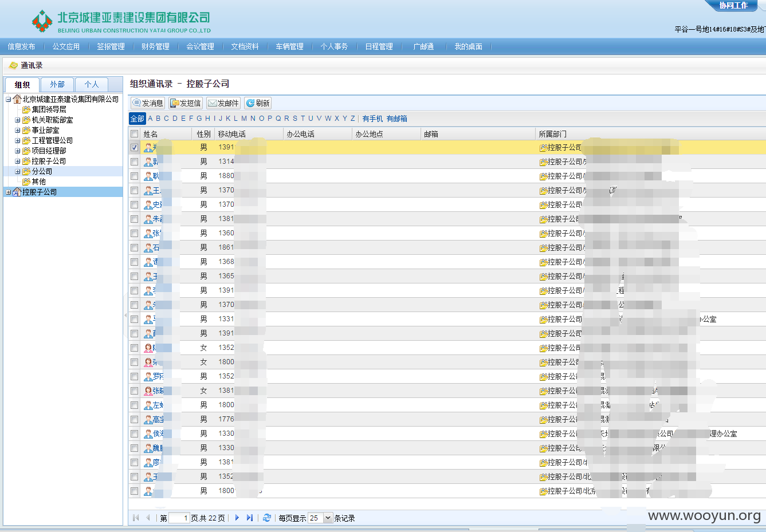
Task: Check the checkbox in the 魏 row
Action: pyautogui.click(x=135, y=448)
